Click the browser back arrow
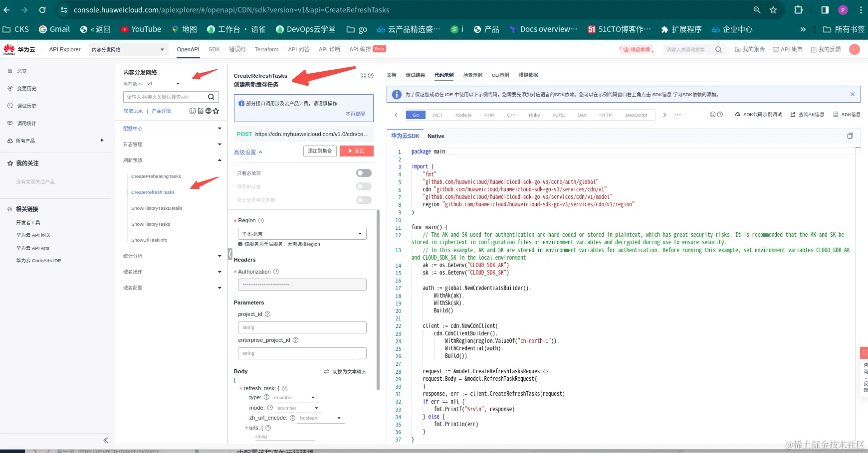 pyautogui.click(x=6, y=10)
